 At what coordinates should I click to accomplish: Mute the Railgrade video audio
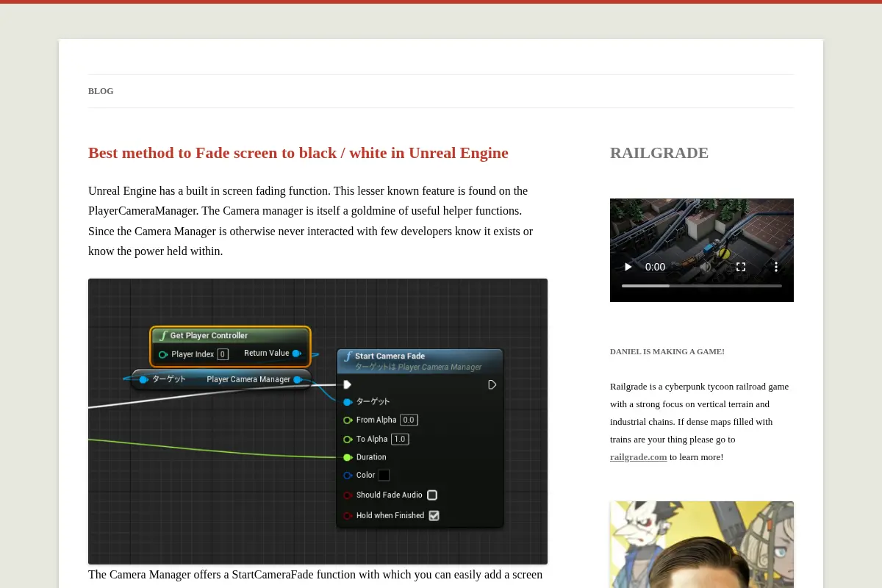[x=706, y=267]
